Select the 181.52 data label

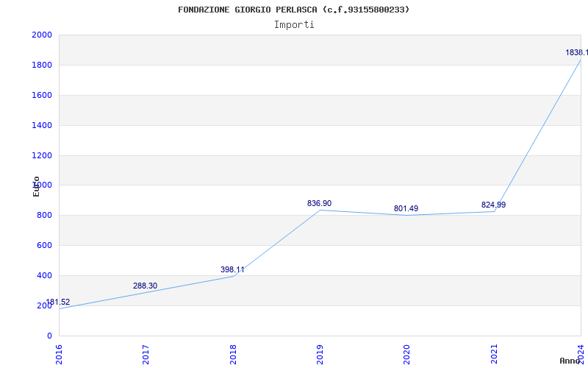click(x=58, y=302)
